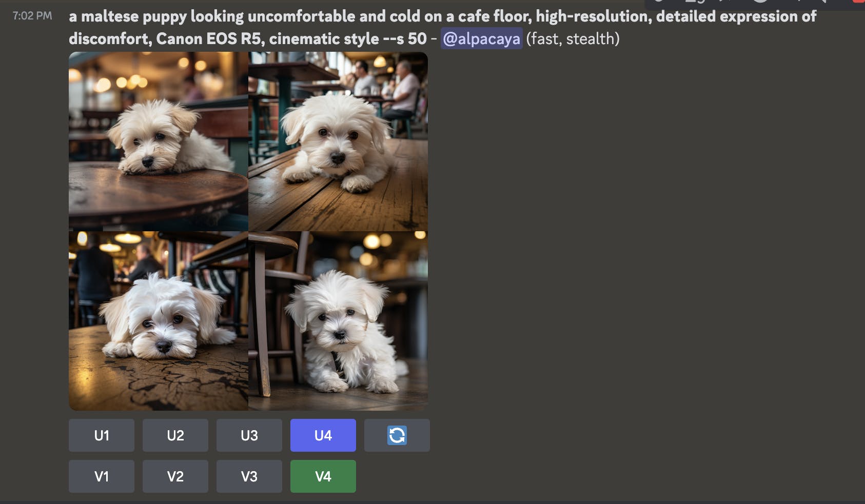865x504 pixels.
Task: Open the bottom-left puppy on cracked floor image
Action: [159, 321]
